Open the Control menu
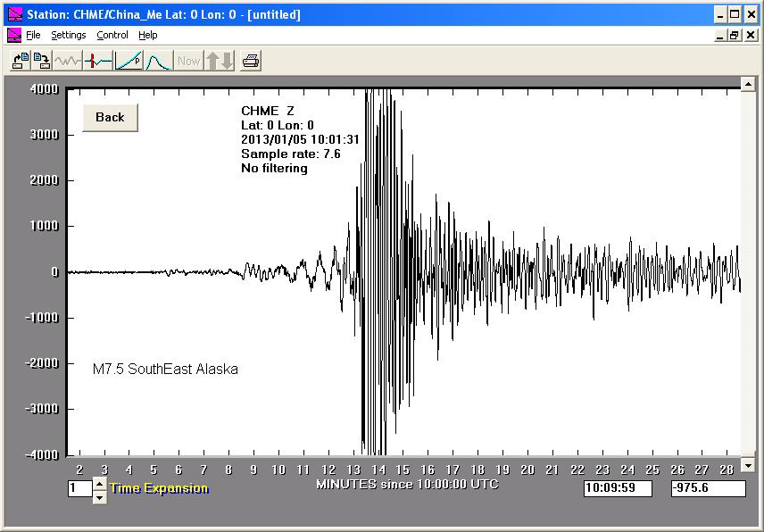The width and height of the screenshot is (764, 532). pos(112,35)
